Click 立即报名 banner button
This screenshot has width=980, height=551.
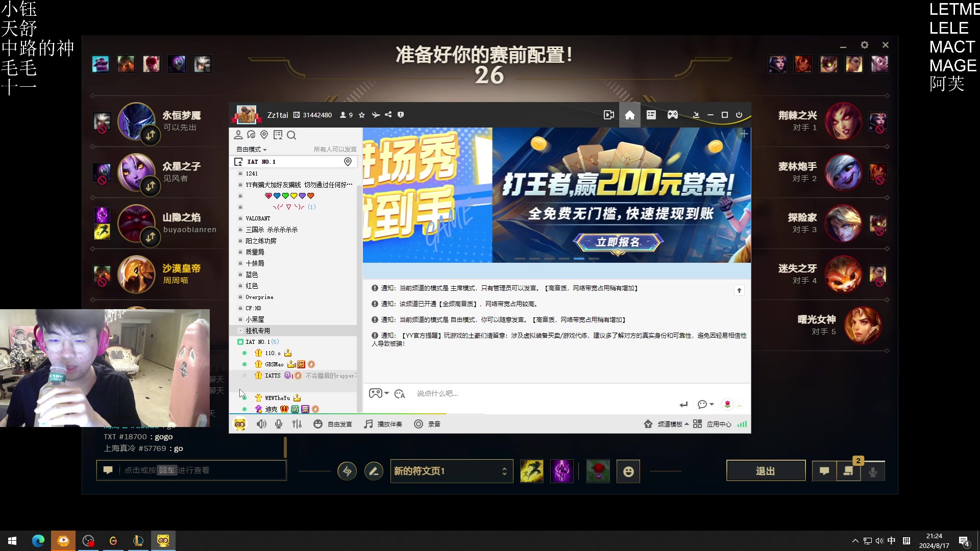(618, 242)
